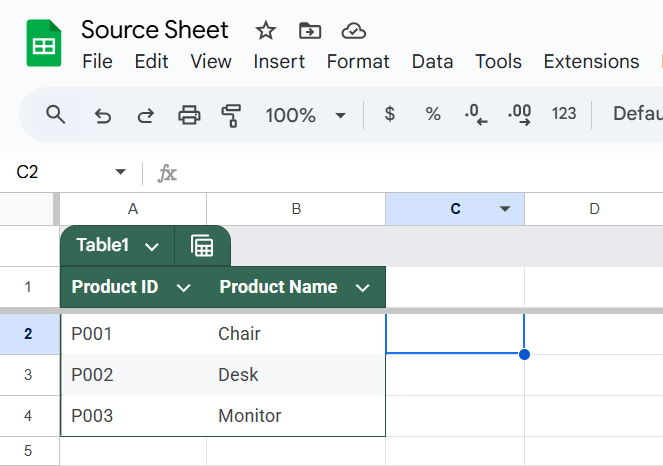The height and width of the screenshot is (466, 663).
Task: Click the Product Name header cell text
Action: point(278,287)
